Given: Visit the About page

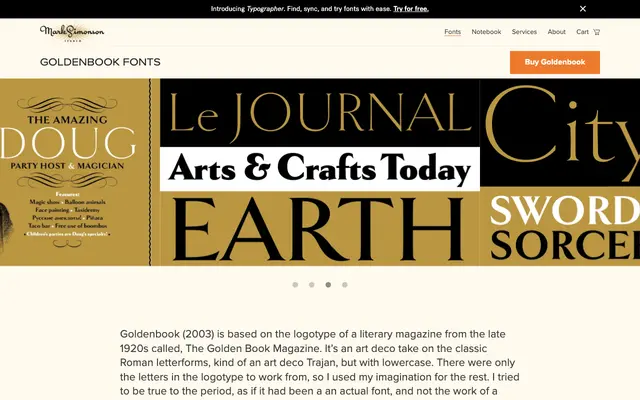Looking at the screenshot, I should point(556,32).
